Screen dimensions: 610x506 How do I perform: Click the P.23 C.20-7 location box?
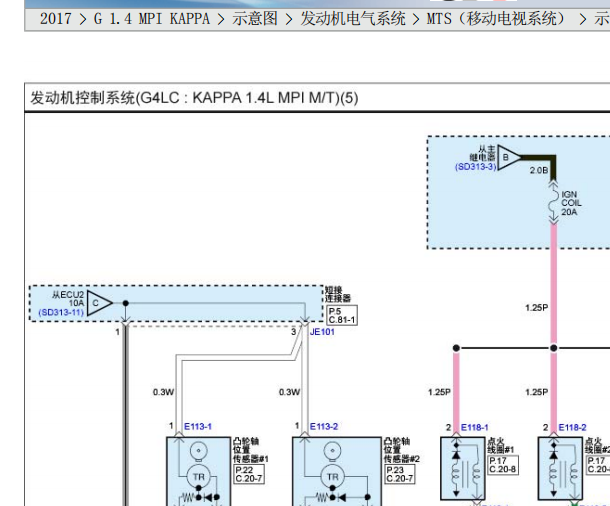(x=400, y=474)
